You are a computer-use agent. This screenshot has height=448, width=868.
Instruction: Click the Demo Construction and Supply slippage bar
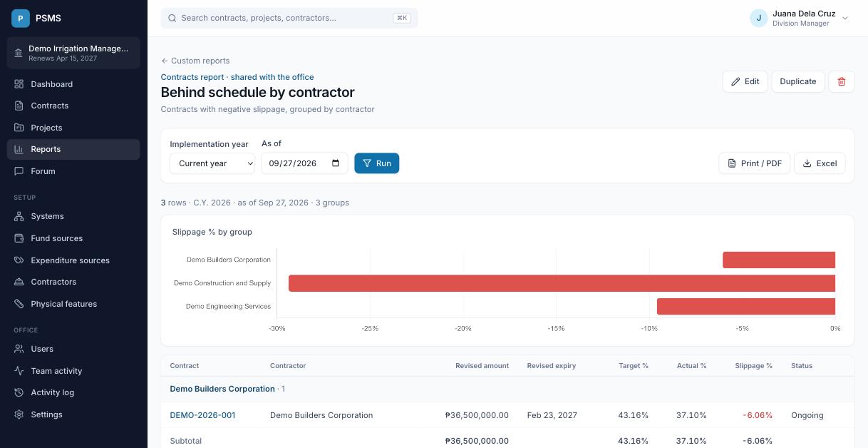tap(562, 283)
